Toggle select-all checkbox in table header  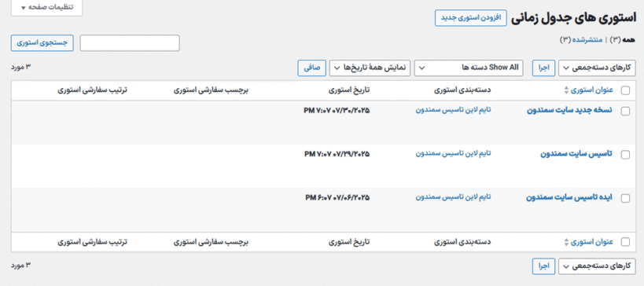click(x=625, y=91)
